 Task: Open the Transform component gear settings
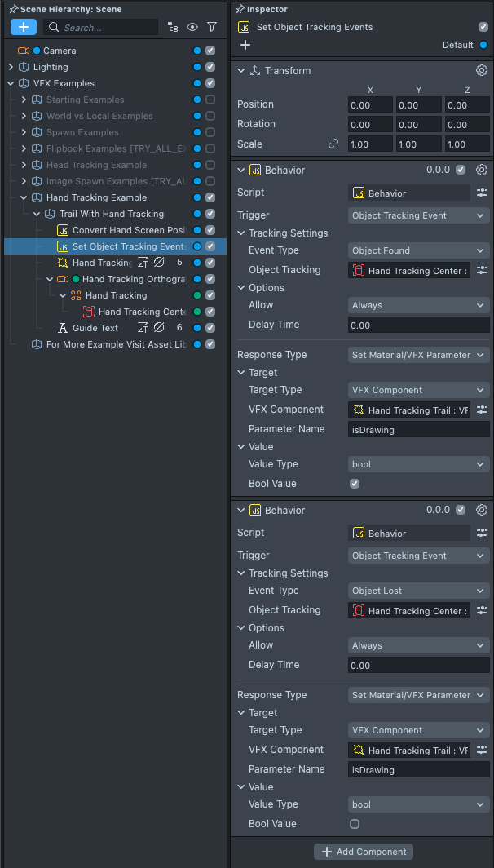pos(482,71)
